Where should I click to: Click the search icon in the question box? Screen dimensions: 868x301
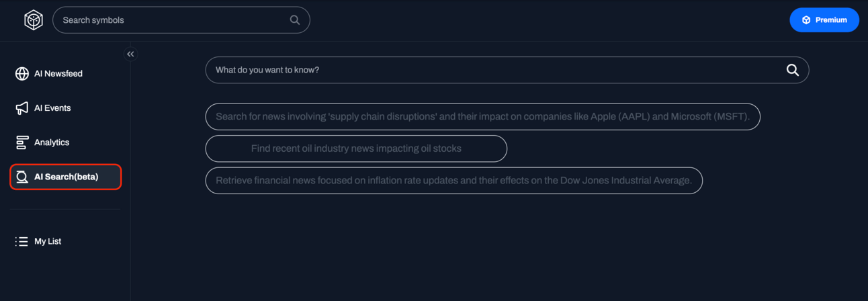click(793, 70)
